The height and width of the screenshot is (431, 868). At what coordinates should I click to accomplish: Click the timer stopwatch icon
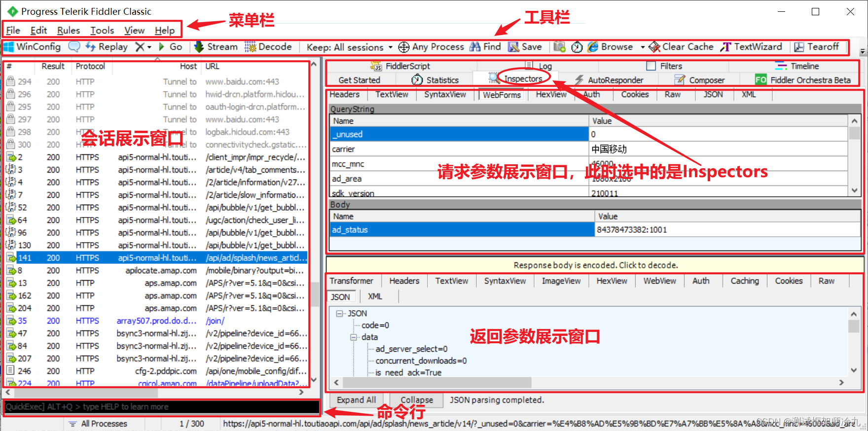pos(577,47)
